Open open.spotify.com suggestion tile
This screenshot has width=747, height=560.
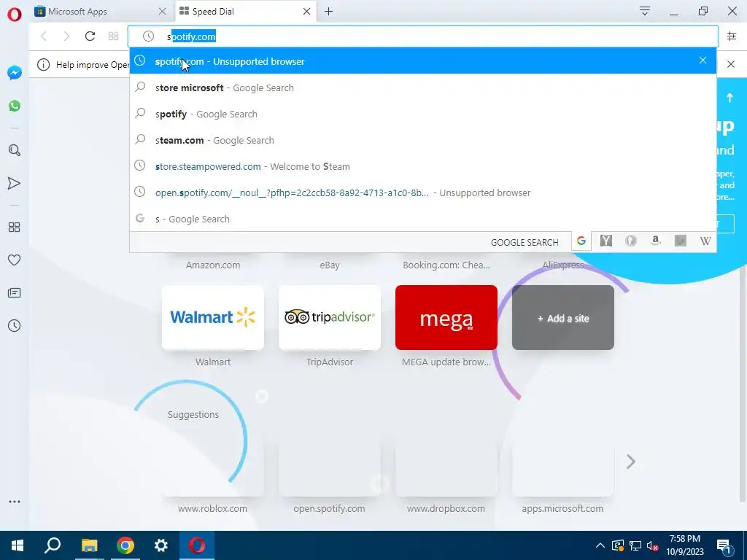click(x=330, y=472)
